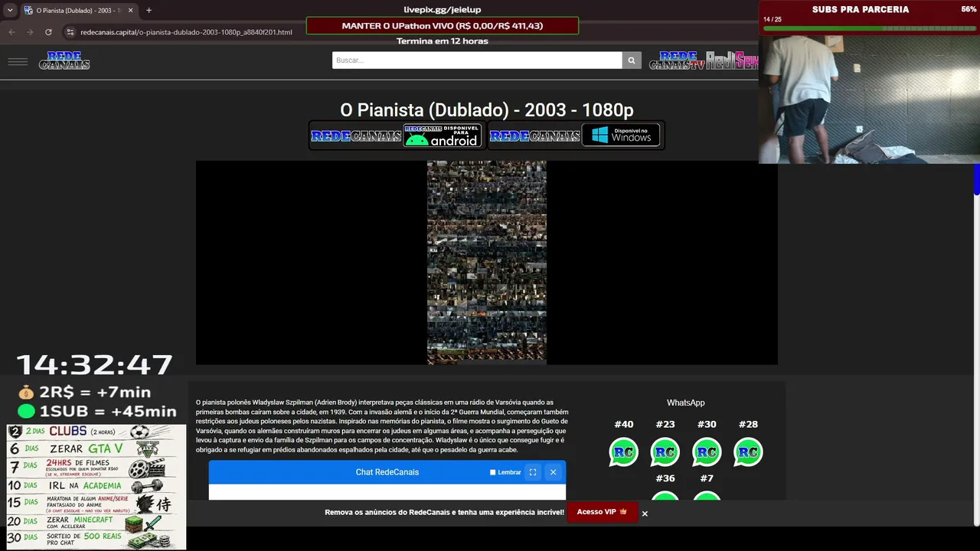This screenshot has width=980, height=551.
Task: Expand the RedeCanais chat to fullscreen
Action: click(533, 472)
